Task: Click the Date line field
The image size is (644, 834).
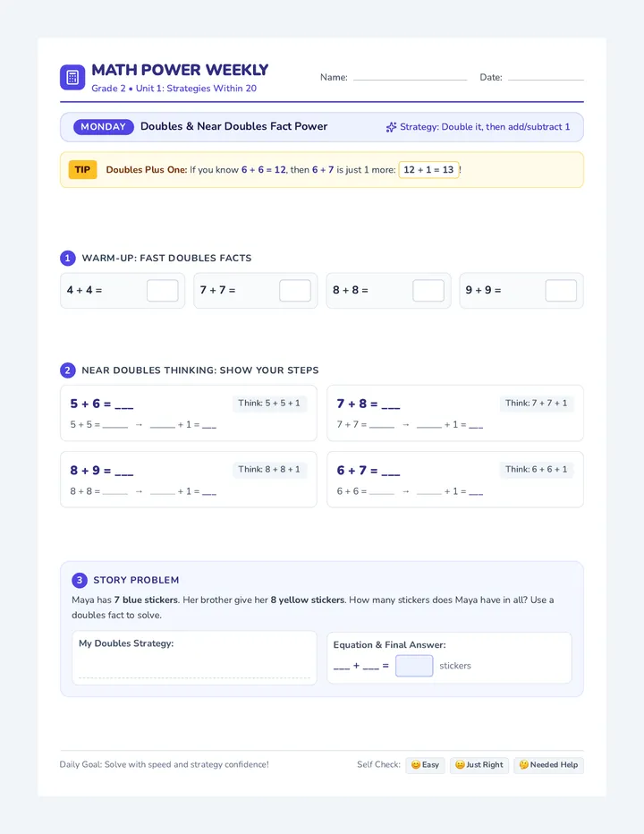Action: point(546,78)
